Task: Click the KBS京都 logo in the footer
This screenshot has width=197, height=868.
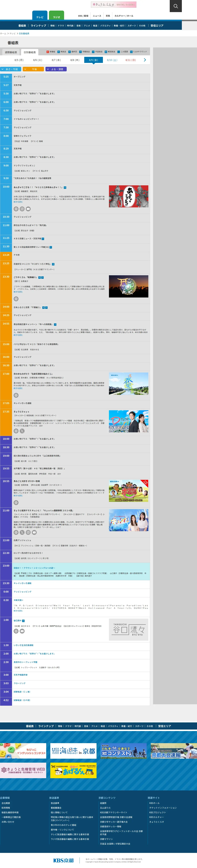Action: click(x=63, y=860)
